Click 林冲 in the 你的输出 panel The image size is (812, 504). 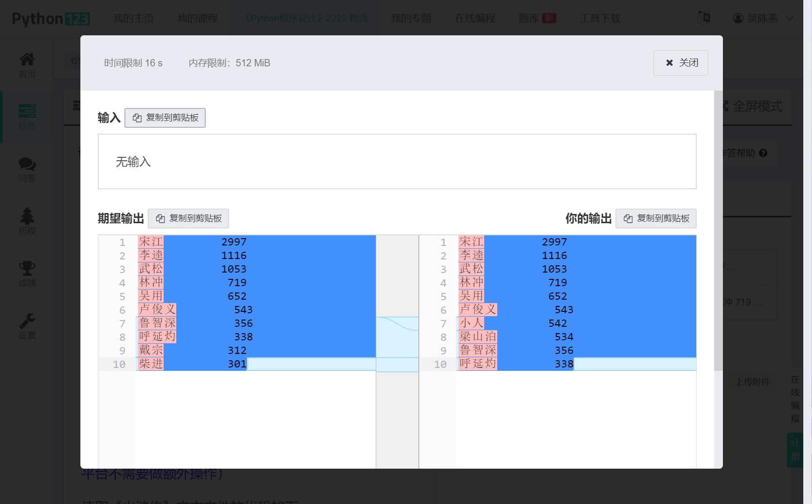[x=471, y=282]
